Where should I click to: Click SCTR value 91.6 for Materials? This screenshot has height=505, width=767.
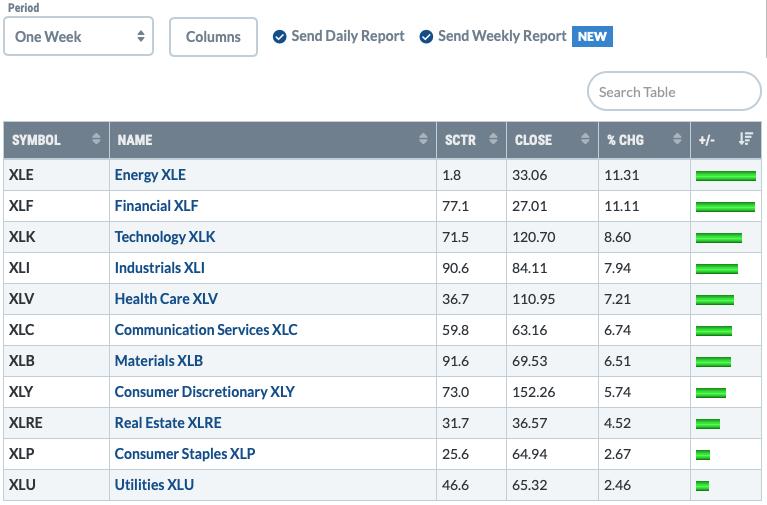point(455,361)
